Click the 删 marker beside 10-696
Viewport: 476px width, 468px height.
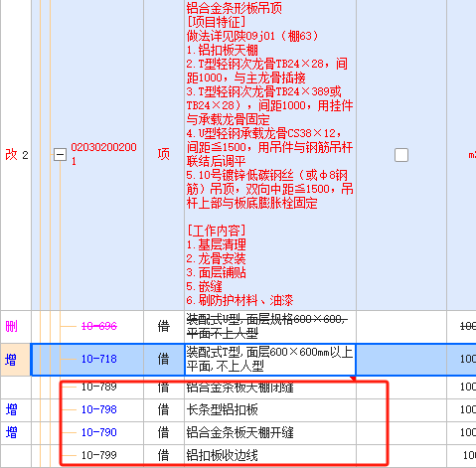[x=11, y=327]
